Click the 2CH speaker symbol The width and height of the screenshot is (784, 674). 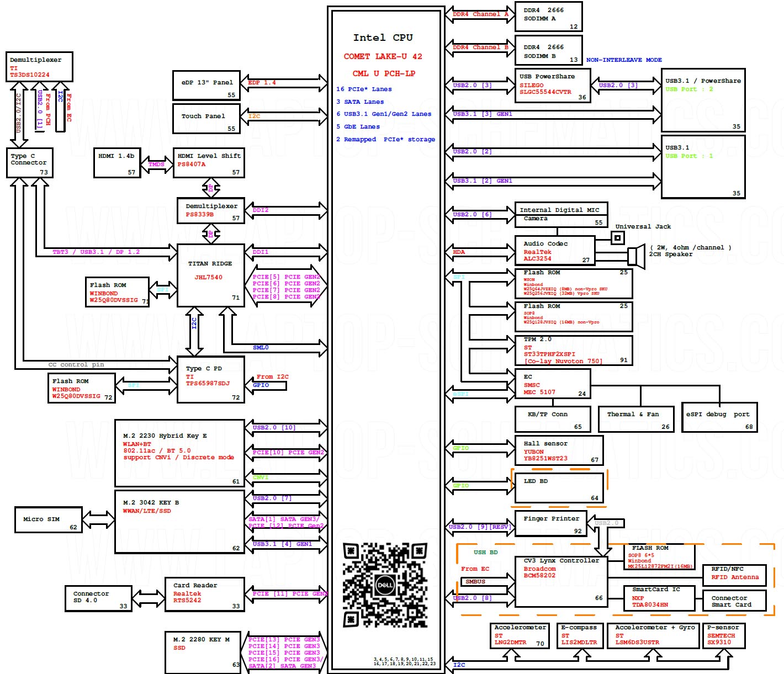pos(636,256)
